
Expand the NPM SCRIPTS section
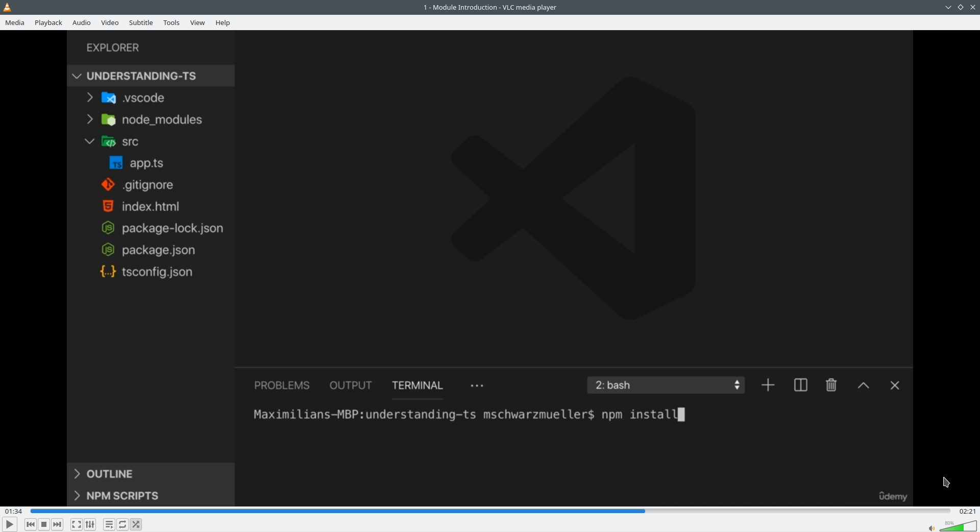pyautogui.click(x=77, y=496)
